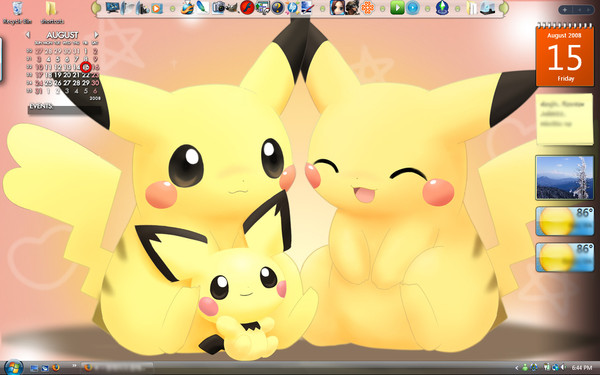The width and height of the screenshot is (600, 375).
Task: Select August 31 in the calendar
Action: click(39, 91)
